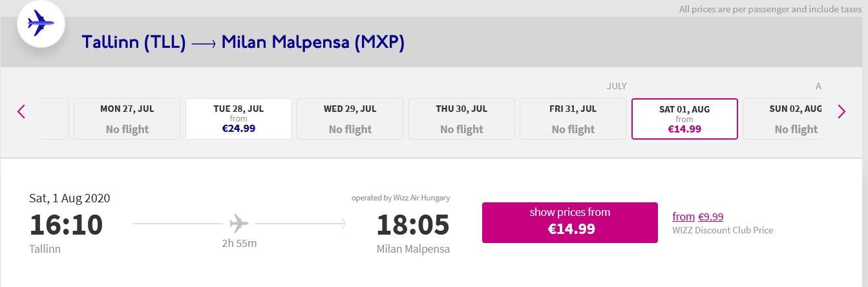Click the partially hidden date tab at far left
This screenshot has height=287, width=868.
(x=55, y=119)
